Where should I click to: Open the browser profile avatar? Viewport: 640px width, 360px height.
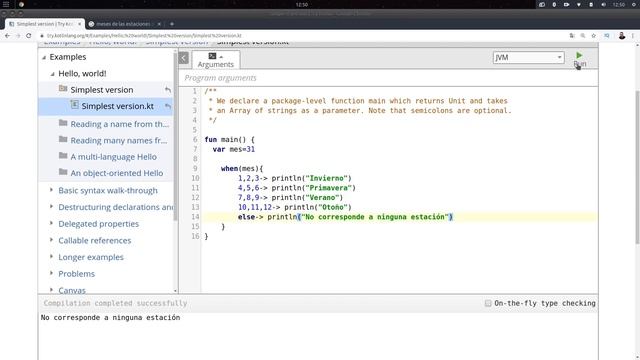(x=622, y=36)
